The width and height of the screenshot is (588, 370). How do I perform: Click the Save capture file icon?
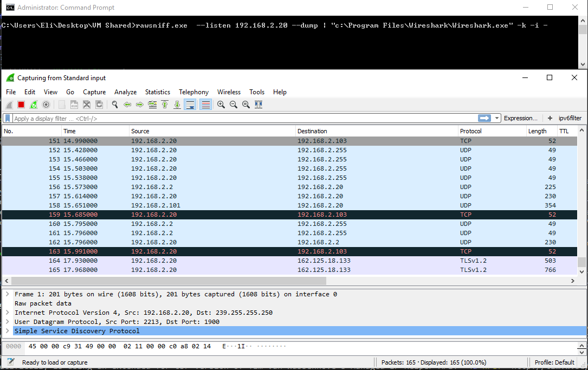click(74, 105)
